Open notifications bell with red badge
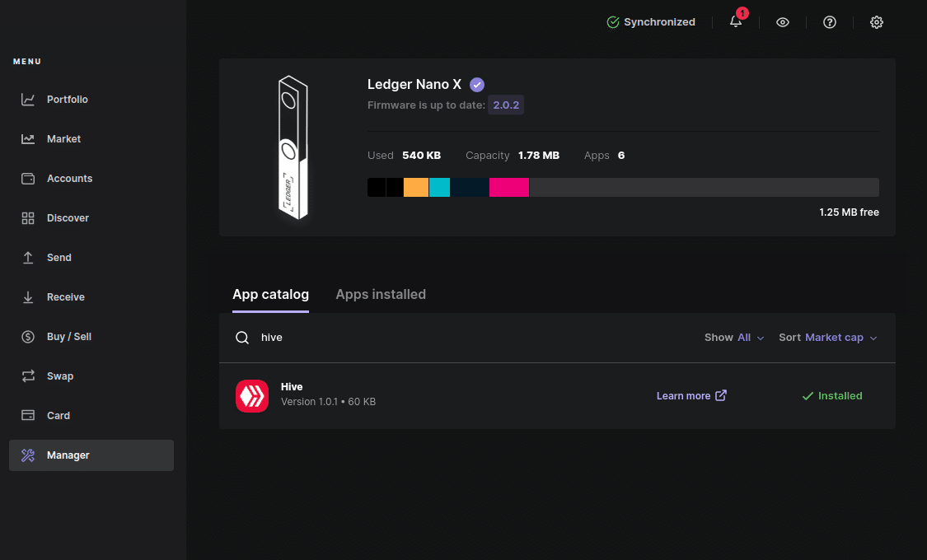927x560 pixels. [x=736, y=21]
